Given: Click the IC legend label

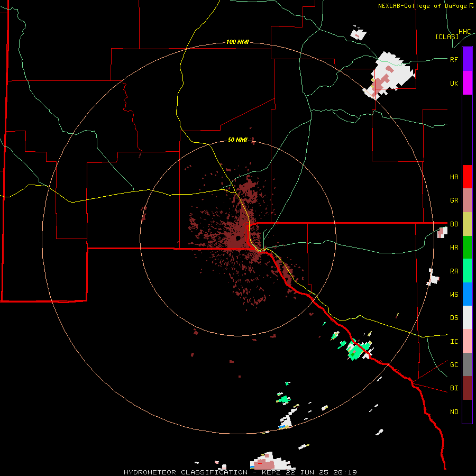Looking at the screenshot, I should (x=454, y=342).
